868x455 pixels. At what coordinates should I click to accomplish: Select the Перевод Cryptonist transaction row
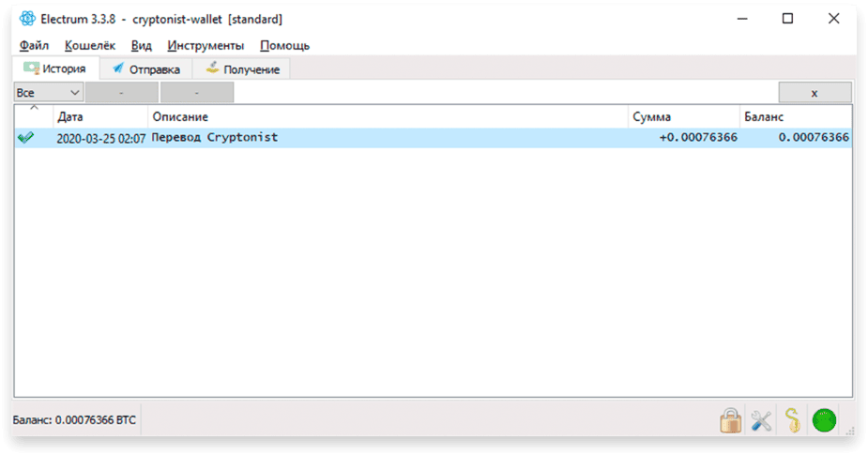point(434,138)
